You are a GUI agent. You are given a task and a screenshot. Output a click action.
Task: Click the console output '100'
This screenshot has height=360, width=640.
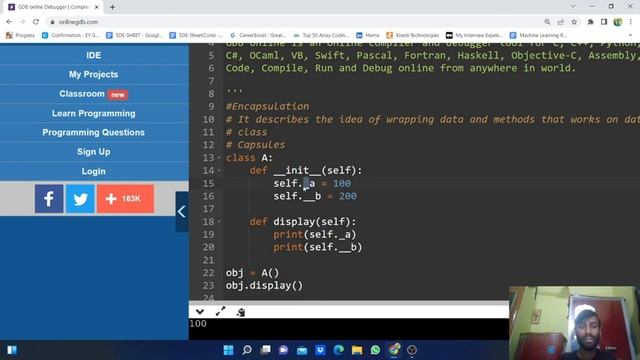point(198,324)
